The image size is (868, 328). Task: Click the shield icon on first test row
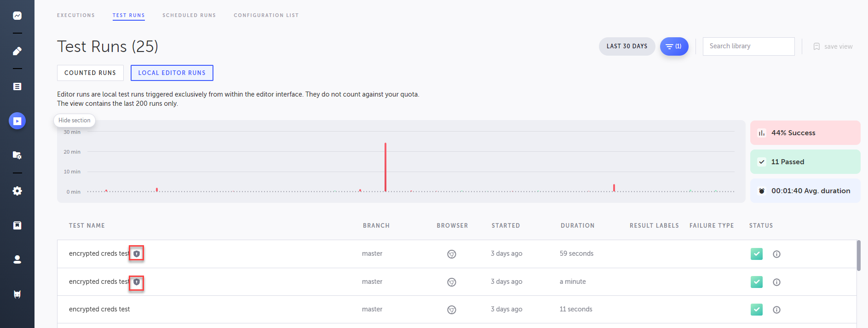pos(137,253)
